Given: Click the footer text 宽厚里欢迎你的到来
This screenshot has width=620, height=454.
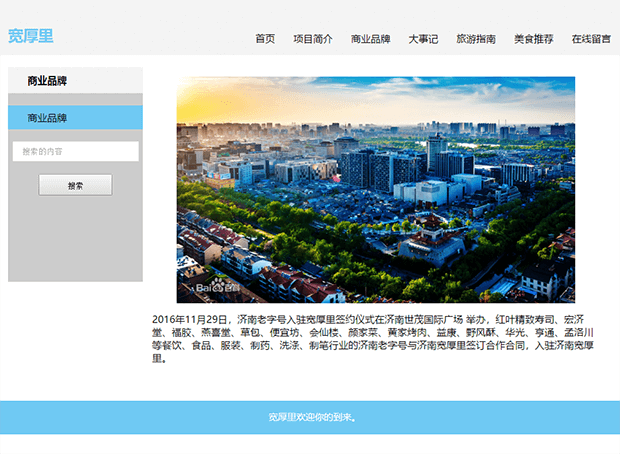Looking at the screenshot, I should pyautogui.click(x=312, y=417).
